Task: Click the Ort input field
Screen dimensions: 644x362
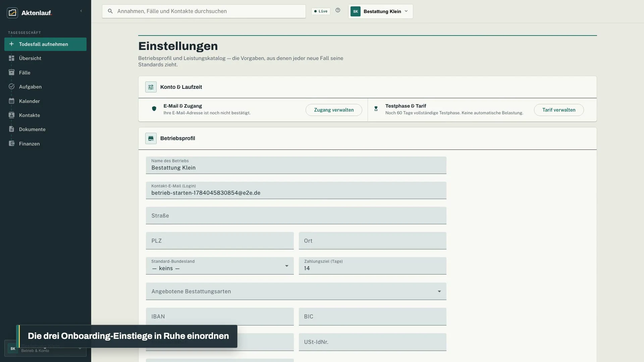Action: coord(373,241)
